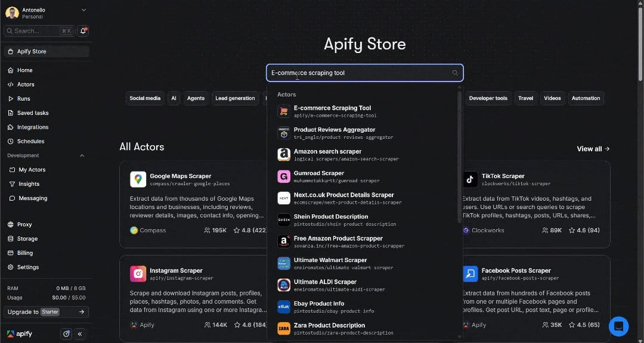
Task: Click Antonello's profile avatar
Action: pos(12,13)
